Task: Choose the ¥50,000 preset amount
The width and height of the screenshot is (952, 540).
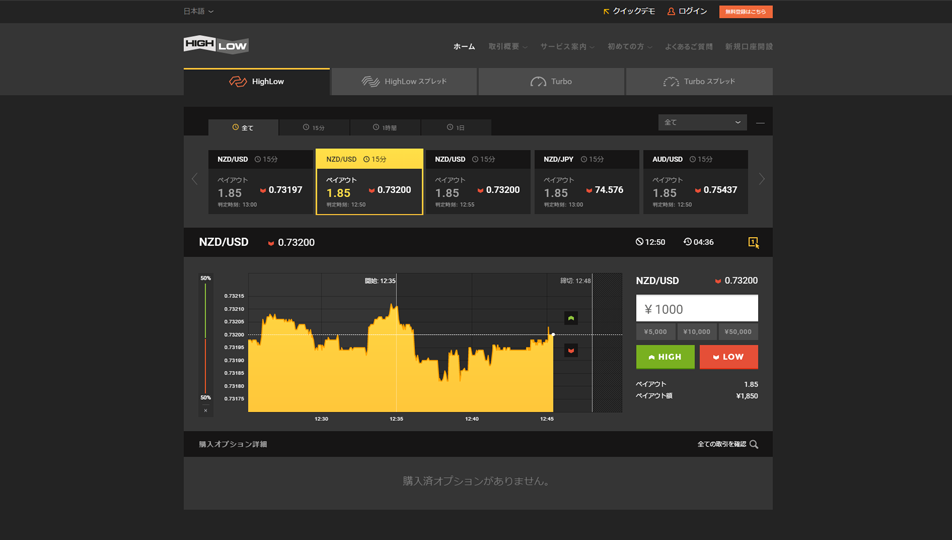Action: click(x=738, y=332)
